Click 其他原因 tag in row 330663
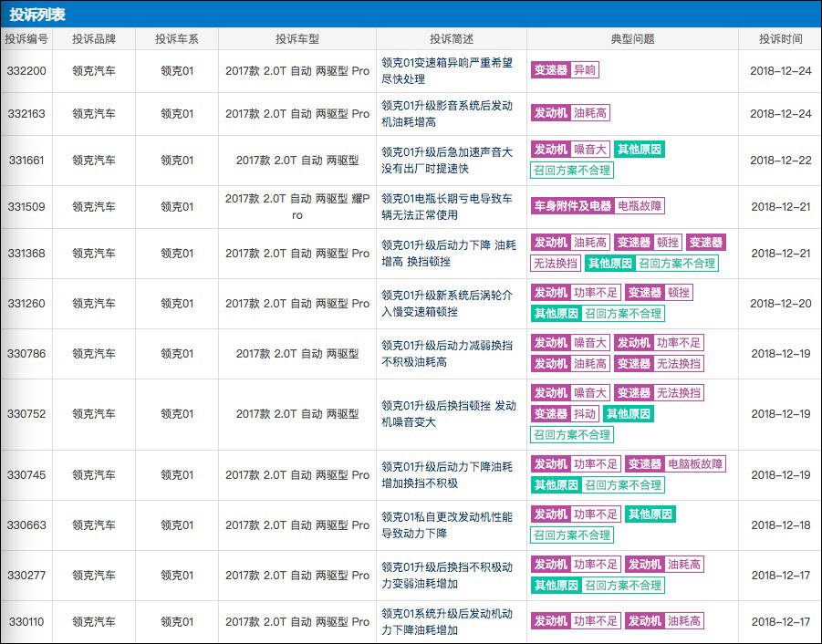This screenshot has height=644, width=822. point(650,514)
